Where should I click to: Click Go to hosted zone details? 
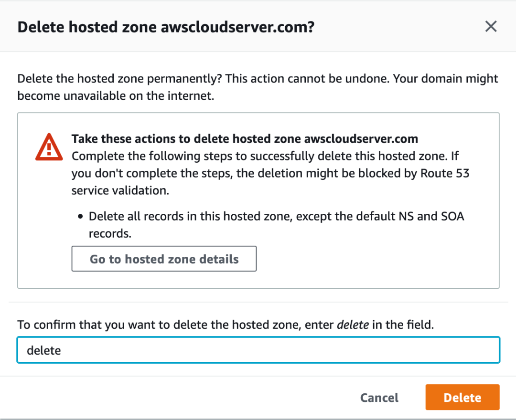point(164,259)
